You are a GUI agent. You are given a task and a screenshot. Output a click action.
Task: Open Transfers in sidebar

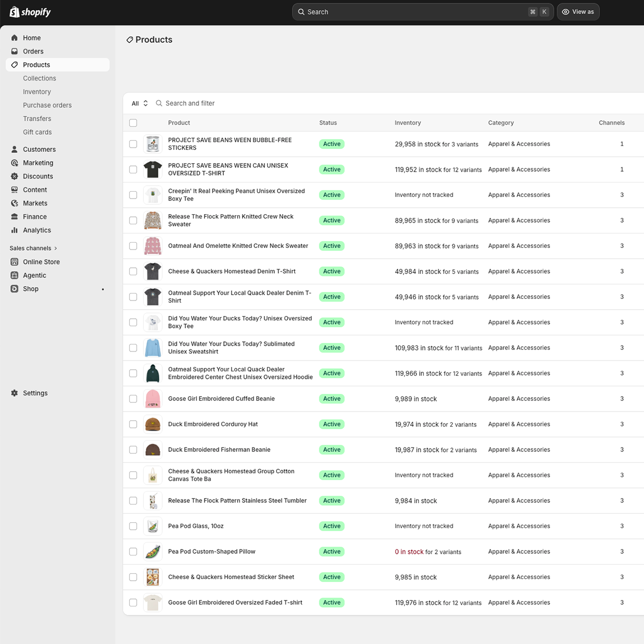(37, 119)
